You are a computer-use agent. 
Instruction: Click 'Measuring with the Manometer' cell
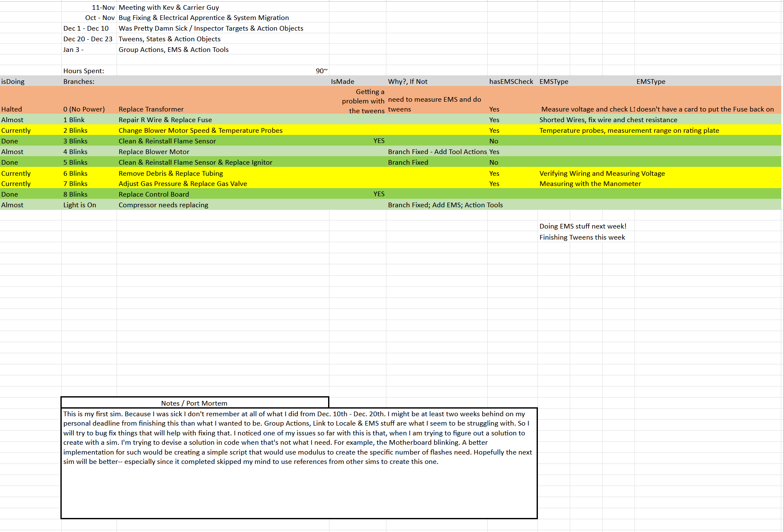point(590,183)
